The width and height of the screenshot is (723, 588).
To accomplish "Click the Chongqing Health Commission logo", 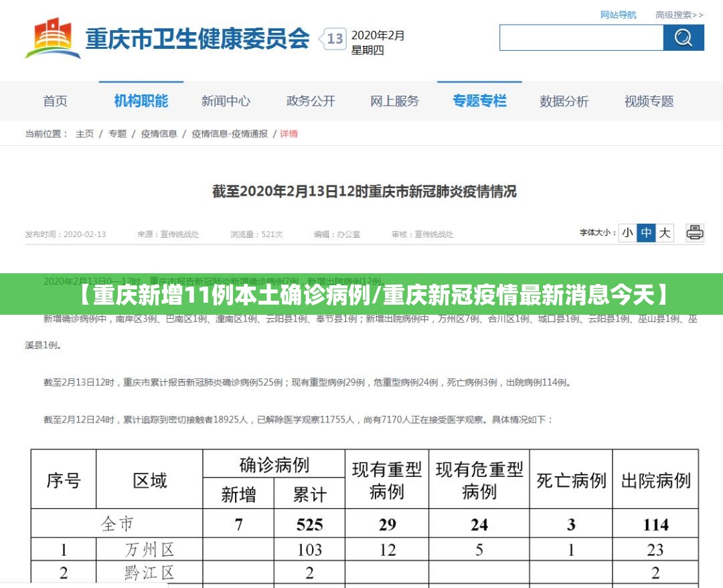I will tap(53, 38).
